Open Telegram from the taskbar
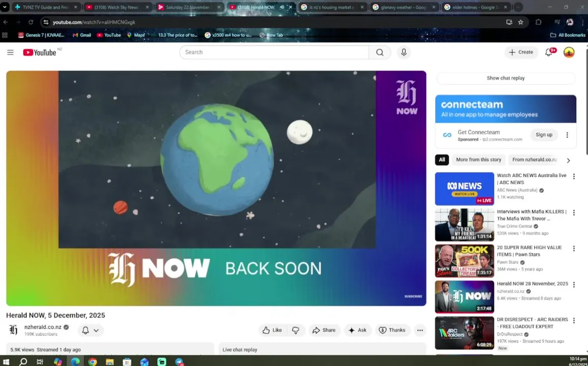Viewport: 588px width, 366px height. pyautogui.click(x=179, y=362)
